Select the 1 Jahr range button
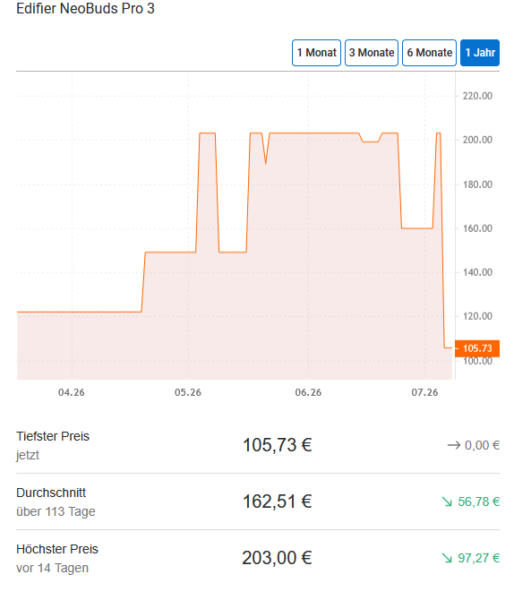514x600 pixels. [x=480, y=52]
